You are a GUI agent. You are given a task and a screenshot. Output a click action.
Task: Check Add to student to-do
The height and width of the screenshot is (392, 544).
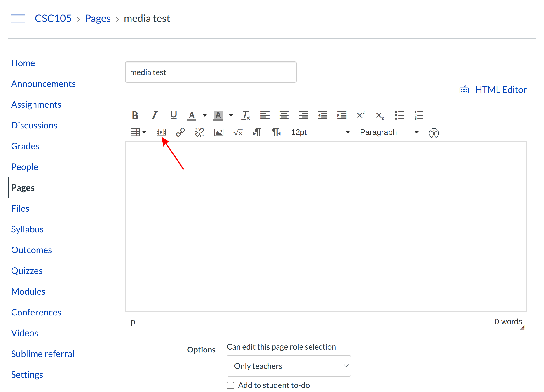[230, 385]
